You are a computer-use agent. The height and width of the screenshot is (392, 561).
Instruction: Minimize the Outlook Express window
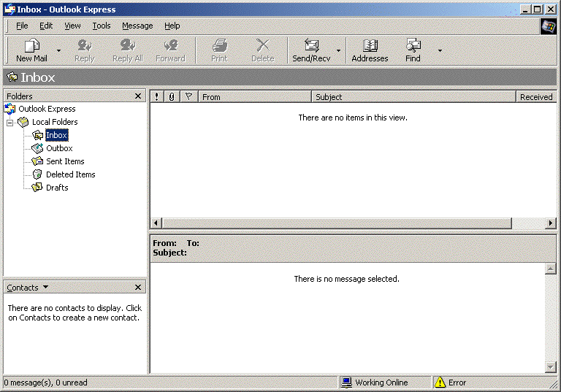526,9
